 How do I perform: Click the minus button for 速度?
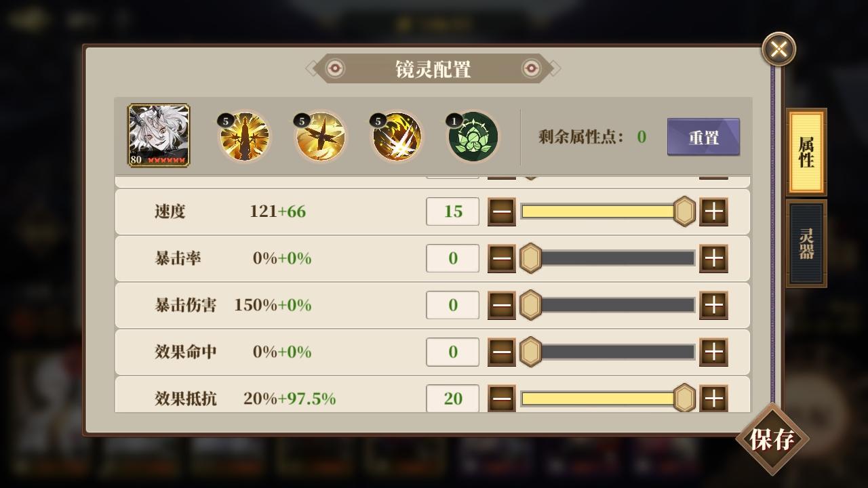pyautogui.click(x=502, y=211)
